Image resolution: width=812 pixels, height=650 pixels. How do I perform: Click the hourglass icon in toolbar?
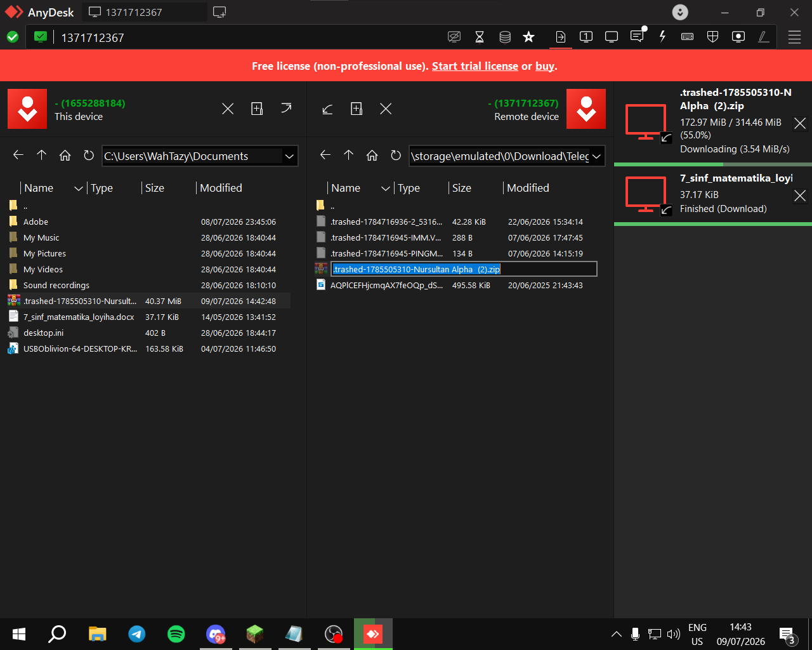coord(480,37)
